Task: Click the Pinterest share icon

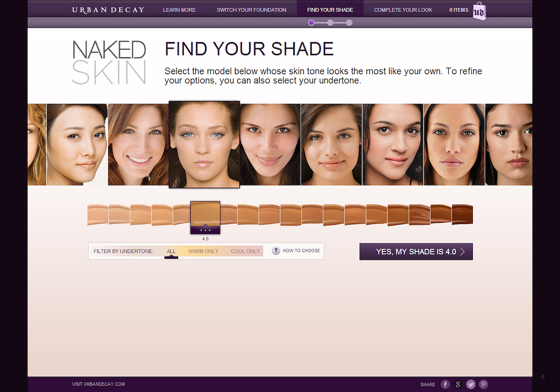Action: tap(483, 384)
